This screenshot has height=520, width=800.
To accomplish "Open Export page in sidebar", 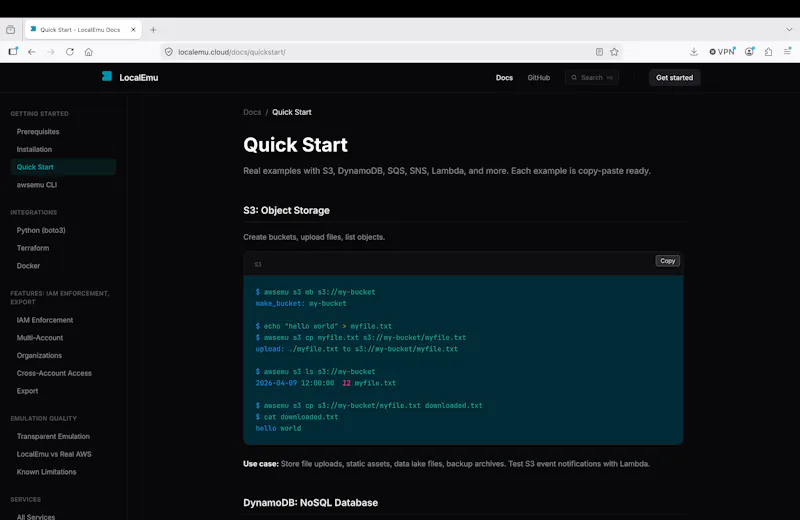I will [28, 391].
